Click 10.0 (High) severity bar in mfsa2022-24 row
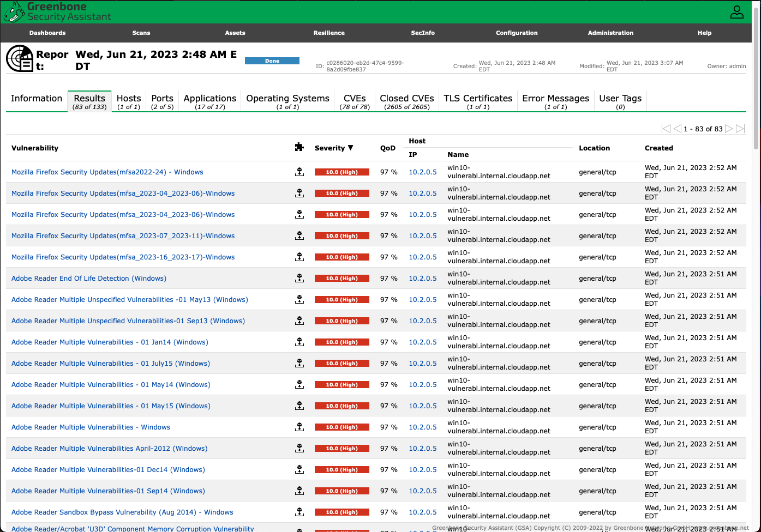 click(x=342, y=172)
